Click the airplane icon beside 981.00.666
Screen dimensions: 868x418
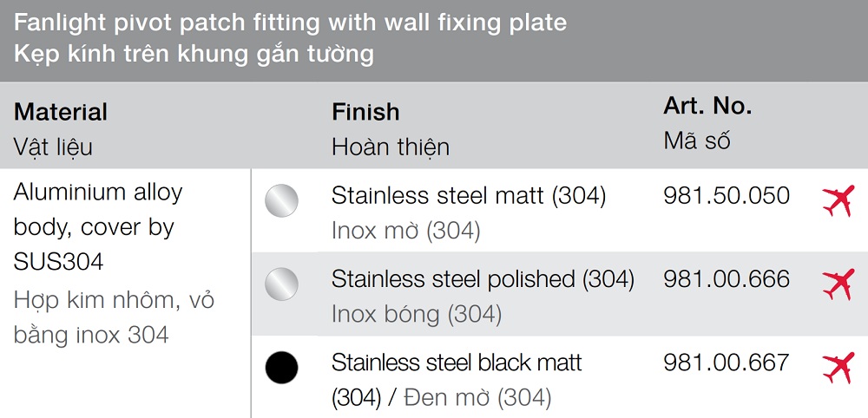click(x=838, y=284)
